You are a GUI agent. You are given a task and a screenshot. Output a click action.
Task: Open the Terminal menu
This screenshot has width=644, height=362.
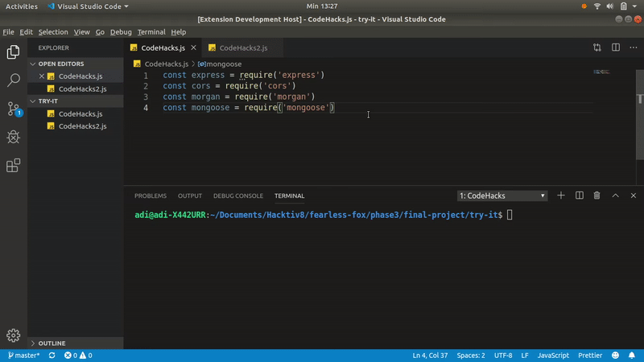(x=151, y=32)
